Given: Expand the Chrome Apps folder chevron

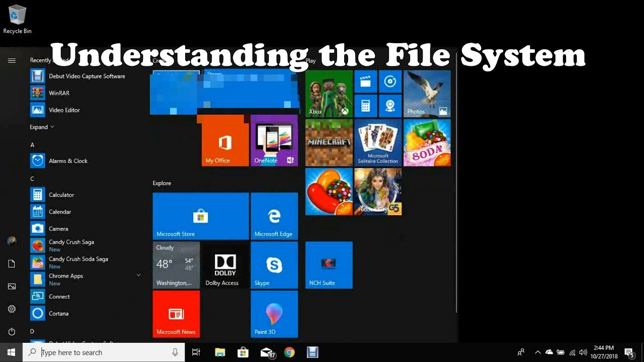Looking at the screenshot, I should [x=138, y=276].
